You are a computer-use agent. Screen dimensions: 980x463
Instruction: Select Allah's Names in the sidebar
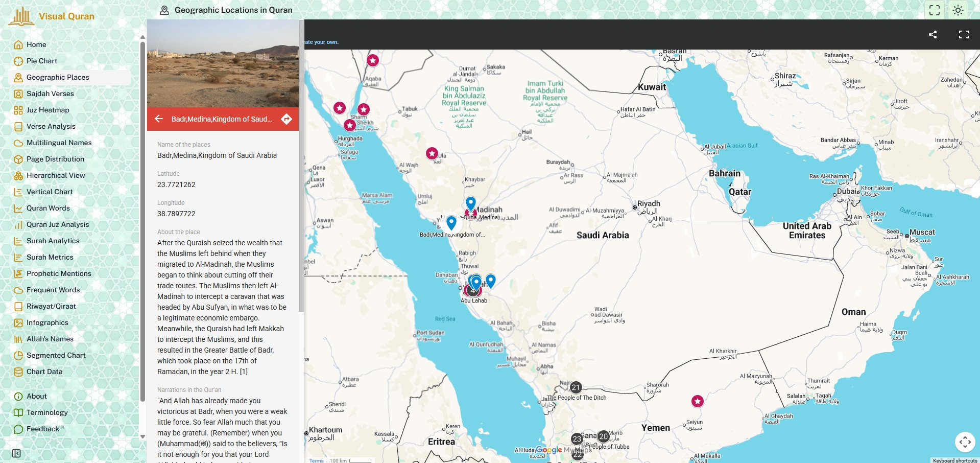pyautogui.click(x=50, y=339)
